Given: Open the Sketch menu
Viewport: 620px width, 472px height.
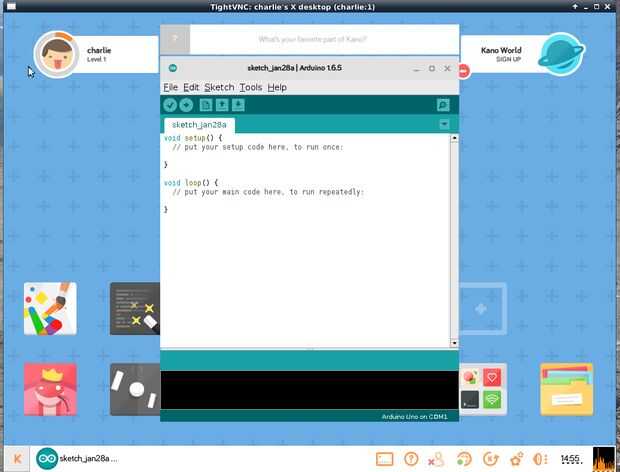Looking at the screenshot, I should (219, 87).
